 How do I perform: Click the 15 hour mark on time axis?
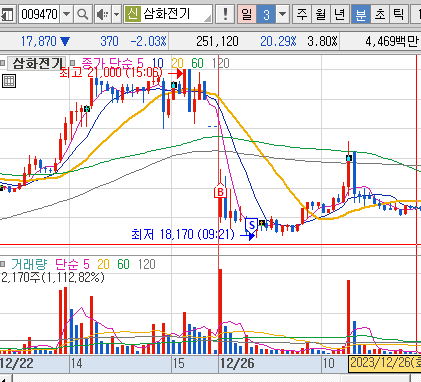pos(178,363)
